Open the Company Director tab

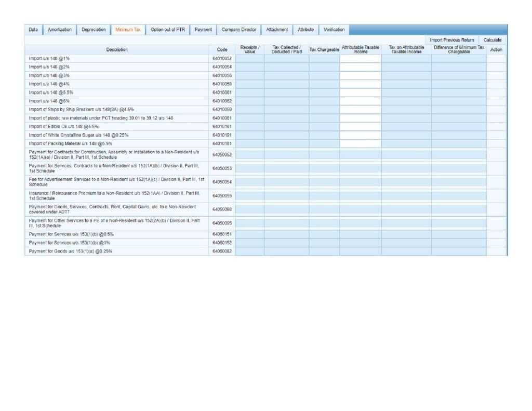239,30
